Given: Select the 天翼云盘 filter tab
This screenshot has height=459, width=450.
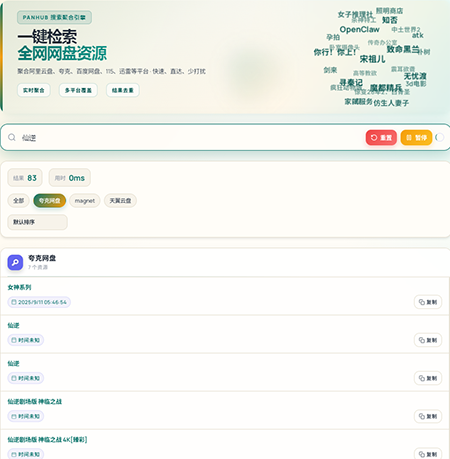Looking at the screenshot, I should (120, 201).
